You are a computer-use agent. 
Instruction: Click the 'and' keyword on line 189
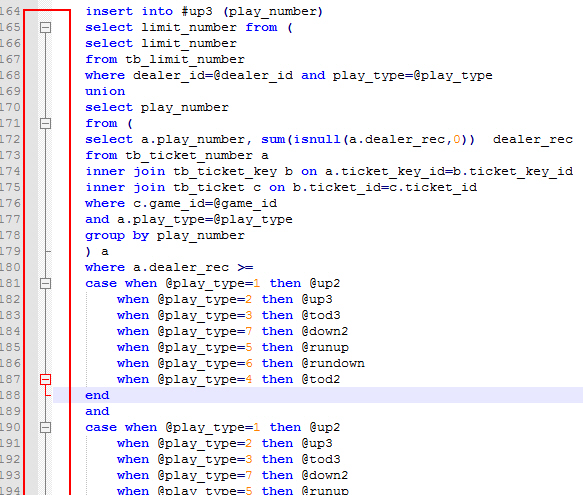[97, 411]
